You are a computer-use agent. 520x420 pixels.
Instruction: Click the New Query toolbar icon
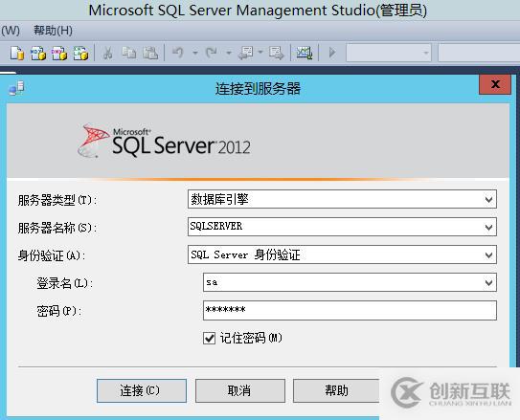click(17, 53)
